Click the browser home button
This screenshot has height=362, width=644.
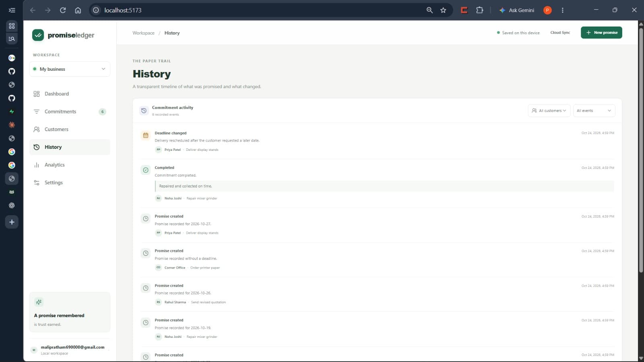pyautogui.click(x=78, y=10)
